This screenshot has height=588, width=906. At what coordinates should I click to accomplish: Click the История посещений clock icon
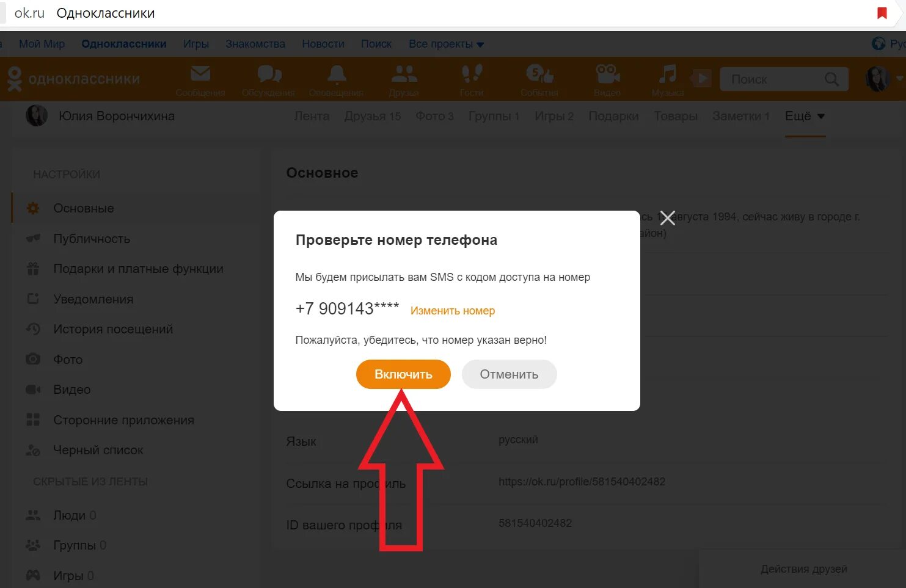pyautogui.click(x=33, y=329)
